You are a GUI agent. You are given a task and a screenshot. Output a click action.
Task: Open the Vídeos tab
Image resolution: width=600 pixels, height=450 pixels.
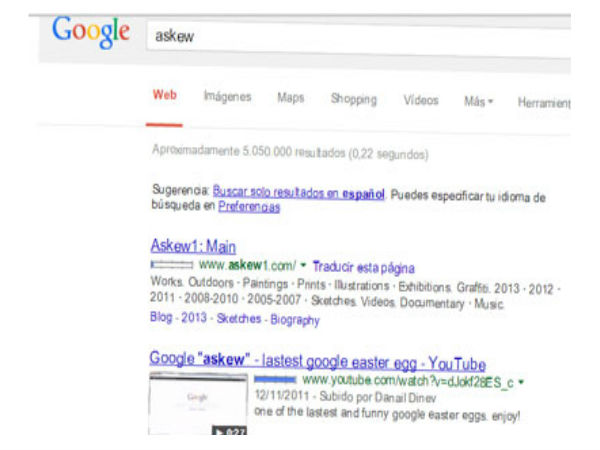(421, 100)
